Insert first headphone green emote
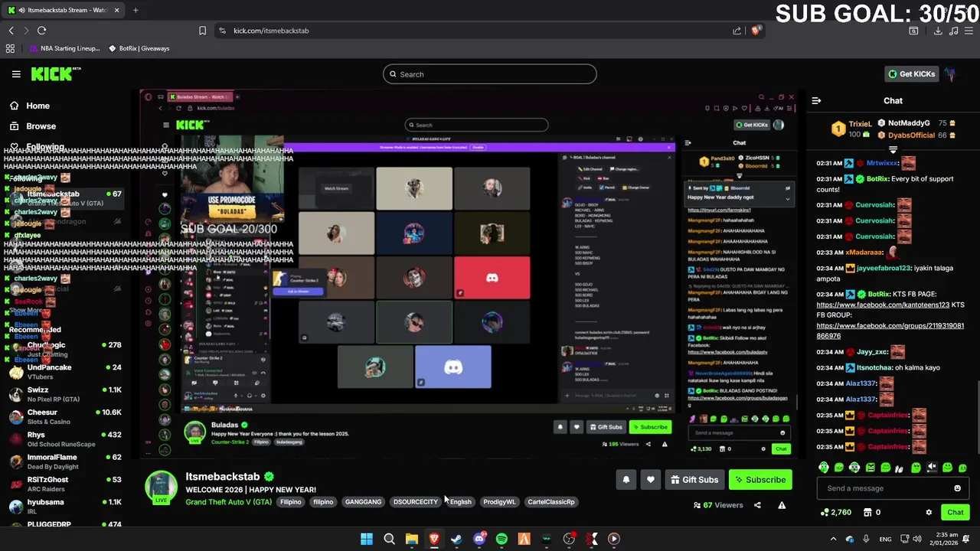 click(x=824, y=468)
